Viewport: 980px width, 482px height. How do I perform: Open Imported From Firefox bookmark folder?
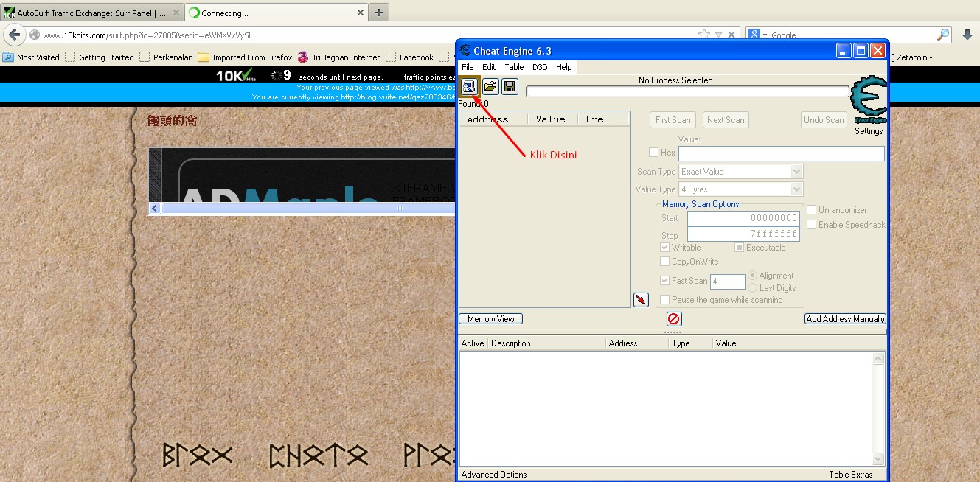[x=245, y=57]
